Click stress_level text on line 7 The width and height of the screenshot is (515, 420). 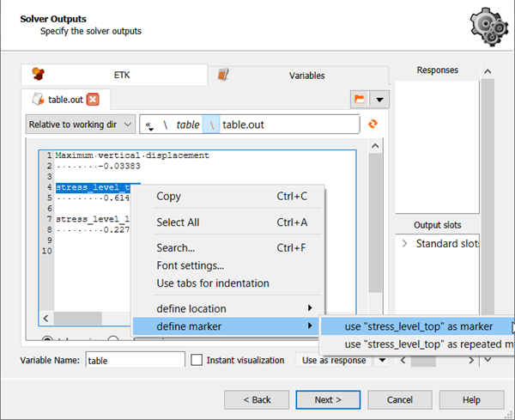point(93,219)
